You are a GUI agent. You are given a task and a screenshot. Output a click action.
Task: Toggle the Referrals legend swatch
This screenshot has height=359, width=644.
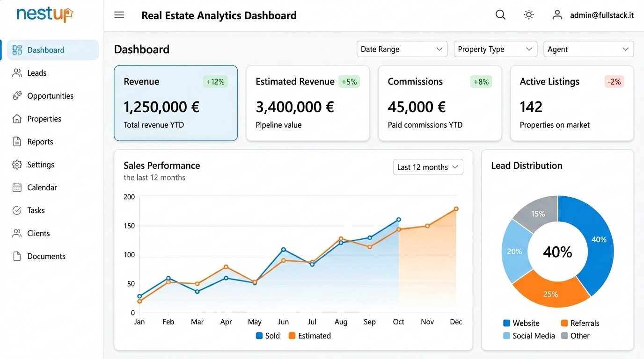[564, 323]
